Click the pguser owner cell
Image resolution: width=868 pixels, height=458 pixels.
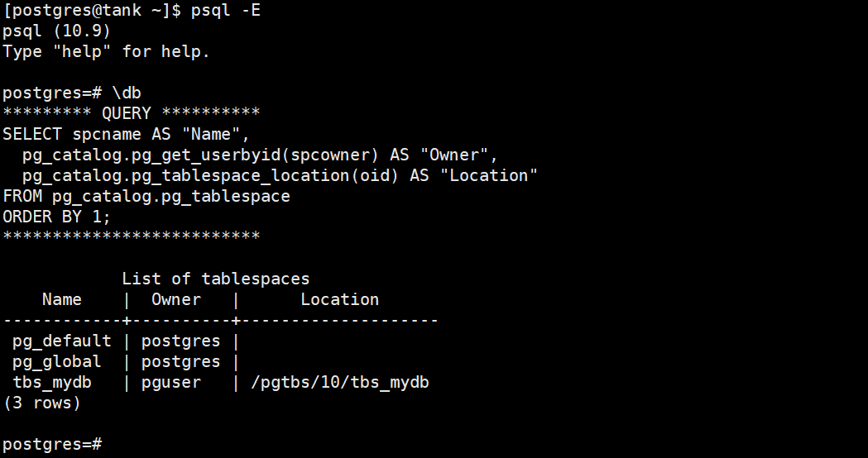pos(170,382)
